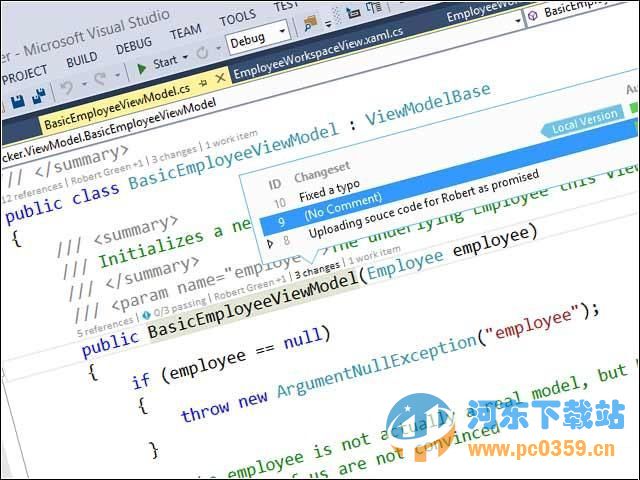Click the Save icon in the toolbar
Viewport: 640px width, 480px height.
click(18, 102)
